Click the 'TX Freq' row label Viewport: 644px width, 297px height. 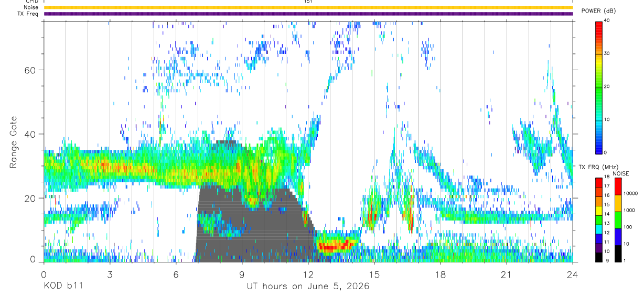28,14
